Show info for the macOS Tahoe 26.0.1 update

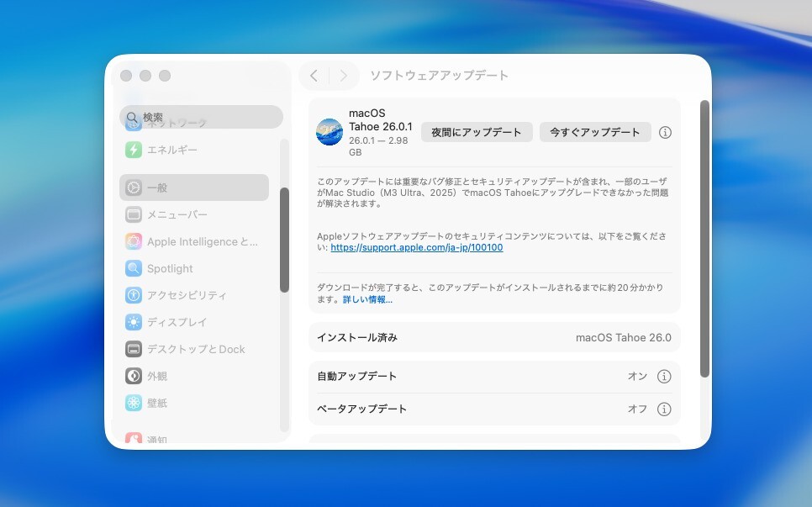665,132
